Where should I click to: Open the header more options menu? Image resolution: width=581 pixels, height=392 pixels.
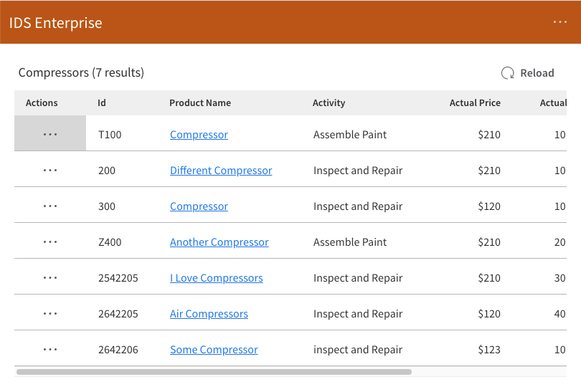[560, 22]
